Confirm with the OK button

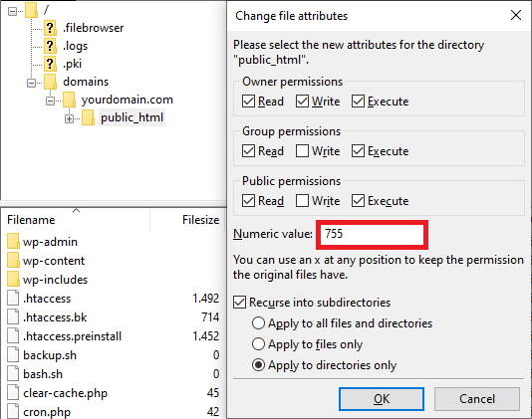[x=382, y=399]
